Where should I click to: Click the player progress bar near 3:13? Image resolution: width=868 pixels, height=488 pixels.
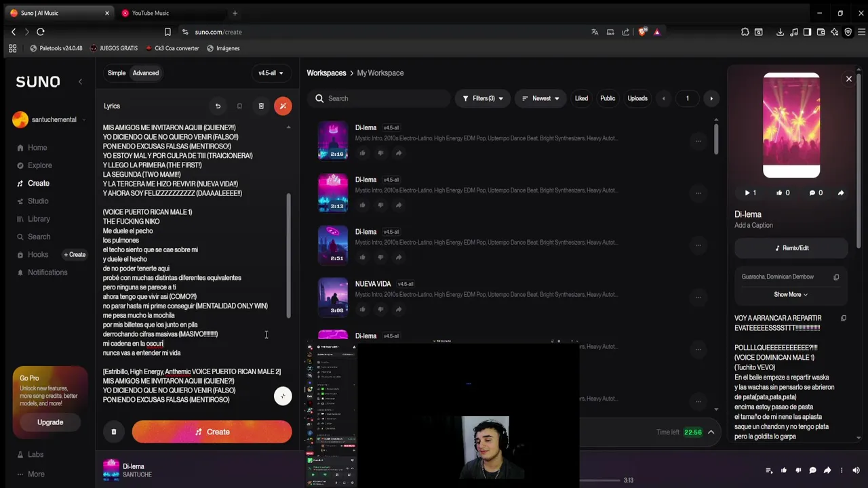(600, 480)
